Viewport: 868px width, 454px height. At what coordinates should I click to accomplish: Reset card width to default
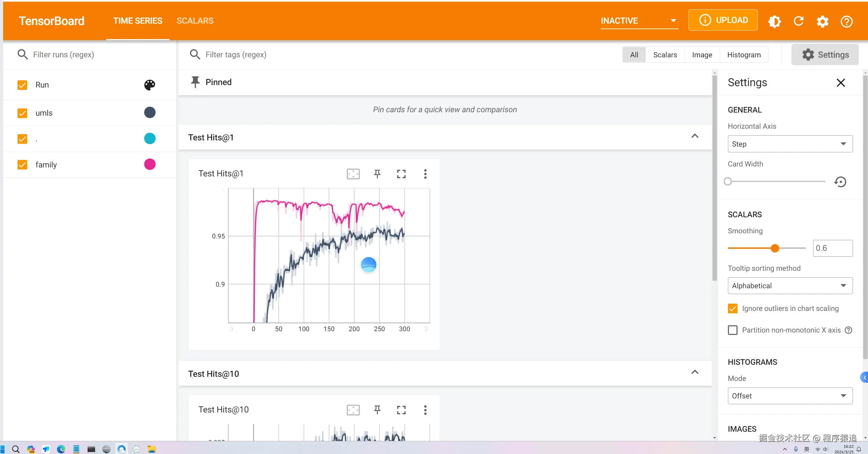click(840, 182)
